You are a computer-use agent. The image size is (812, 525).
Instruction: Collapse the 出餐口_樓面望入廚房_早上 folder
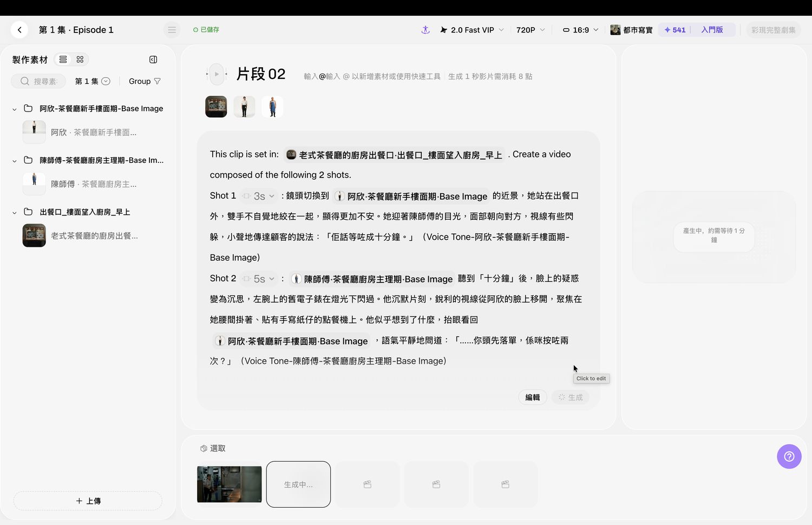tap(15, 213)
